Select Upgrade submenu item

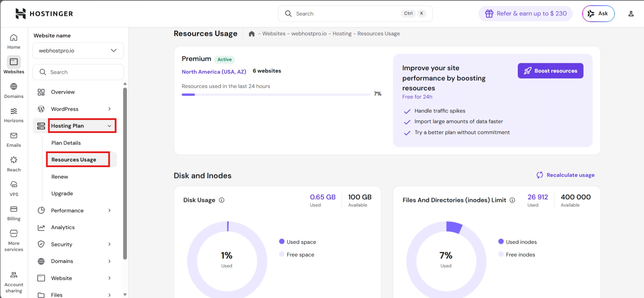coord(62,193)
